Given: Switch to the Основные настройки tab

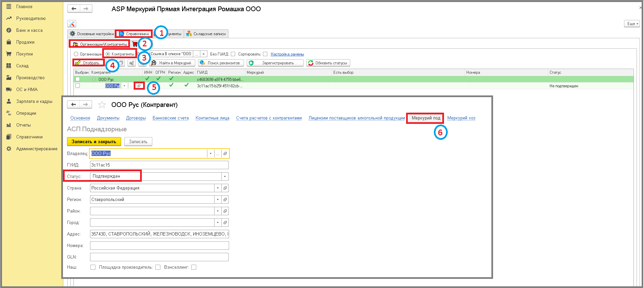Looking at the screenshot, I should 92,34.
